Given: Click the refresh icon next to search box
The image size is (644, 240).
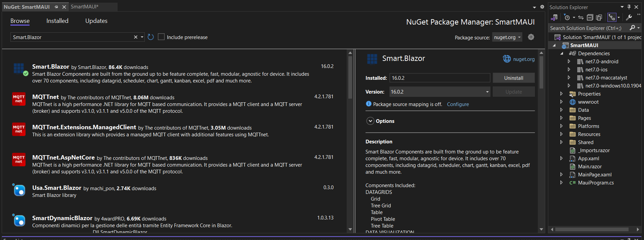Looking at the screenshot, I should 151,37.
